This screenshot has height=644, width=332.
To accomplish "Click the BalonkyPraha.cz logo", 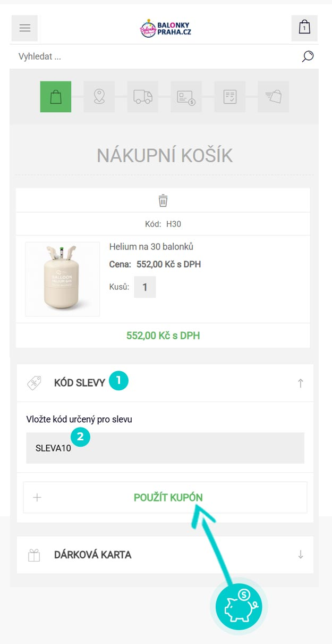I will click(x=165, y=28).
